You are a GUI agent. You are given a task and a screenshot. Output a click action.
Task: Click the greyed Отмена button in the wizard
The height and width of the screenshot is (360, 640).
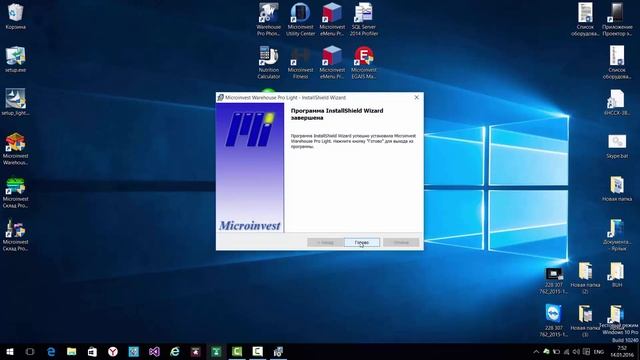[401, 242]
